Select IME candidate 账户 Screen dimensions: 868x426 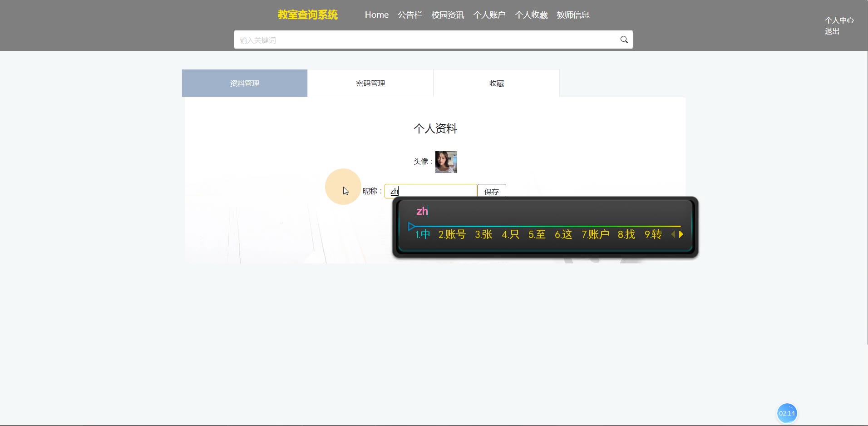[595, 234]
